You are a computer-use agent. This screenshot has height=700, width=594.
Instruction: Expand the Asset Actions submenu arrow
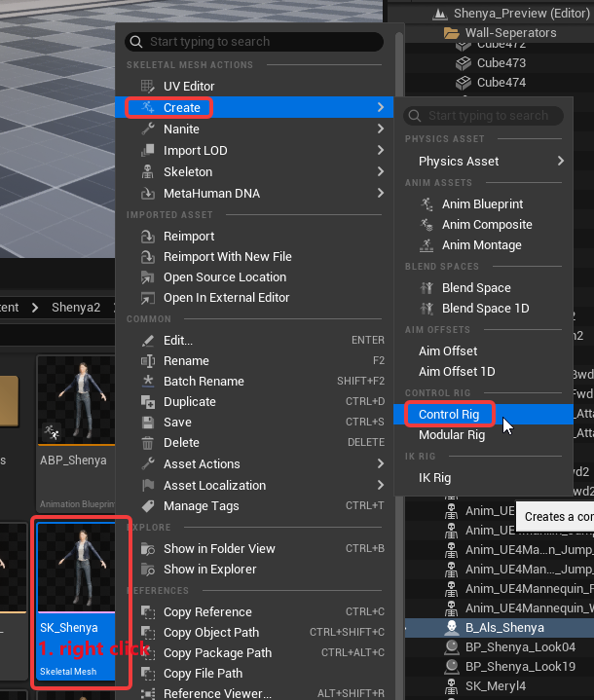click(x=380, y=463)
